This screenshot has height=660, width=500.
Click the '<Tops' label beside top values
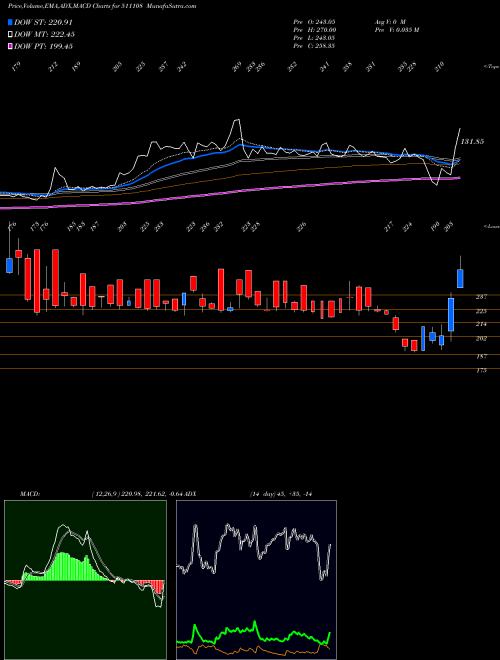[x=491, y=67]
